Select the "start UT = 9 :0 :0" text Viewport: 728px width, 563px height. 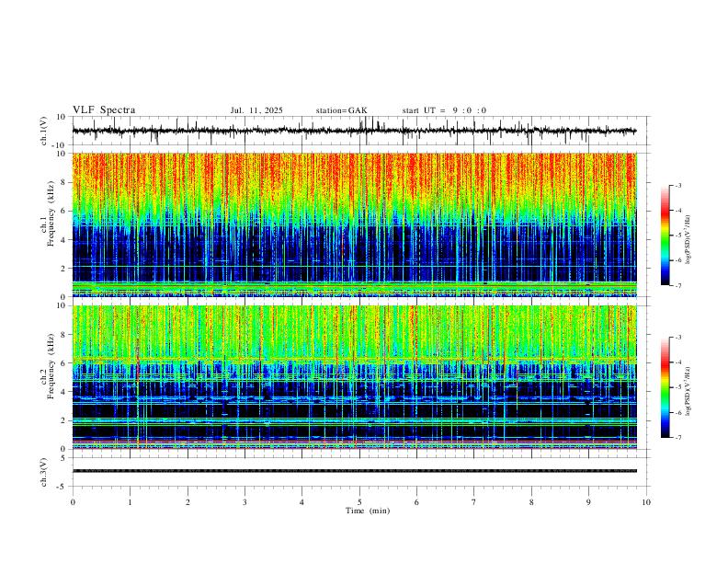[444, 110]
